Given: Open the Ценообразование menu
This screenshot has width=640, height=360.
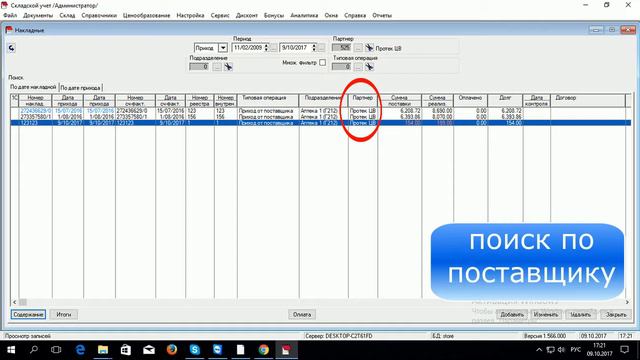Looking at the screenshot, I should (147, 15).
